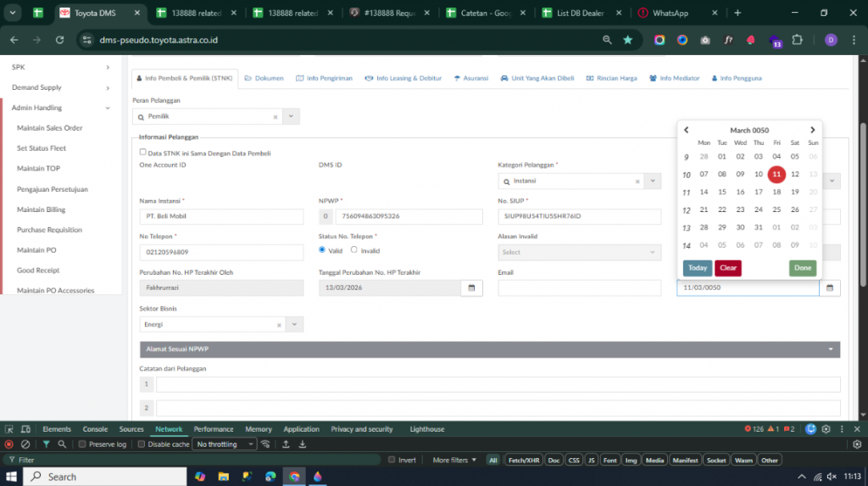Viewport: 868px width, 486px height.
Task: Open the No throttling dropdown
Action: (225, 444)
